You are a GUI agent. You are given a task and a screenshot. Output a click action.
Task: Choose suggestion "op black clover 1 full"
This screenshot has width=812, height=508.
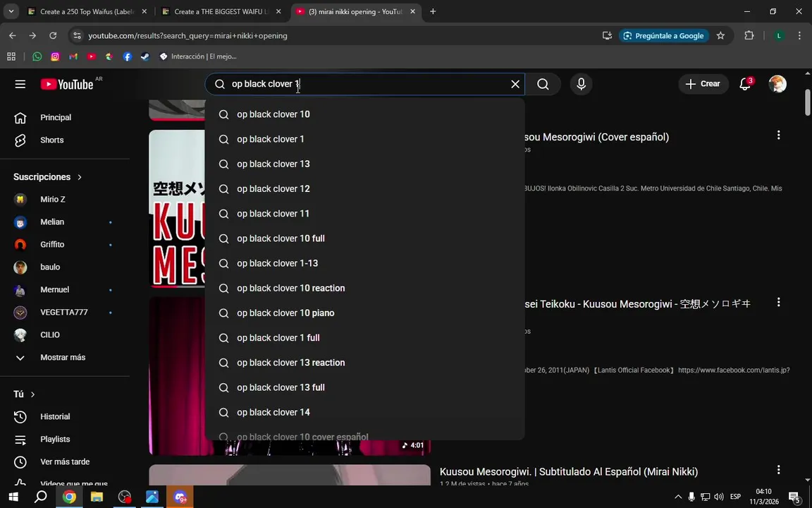pos(364,338)
